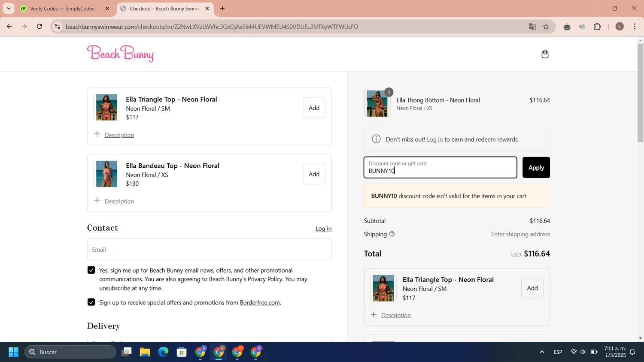
Task: Launch Microsoft Edge from the taskbar
Action: tap(163, 352)
